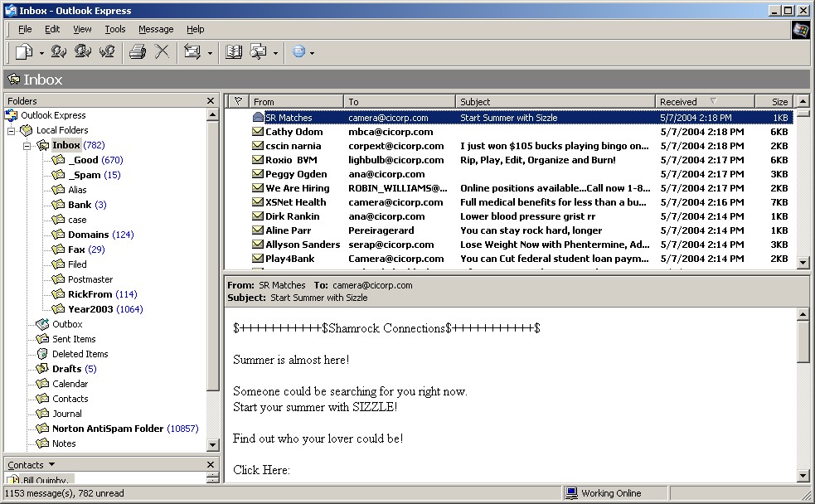
Task: Click the Deleted Items folder icon
Action: (42, 354)
